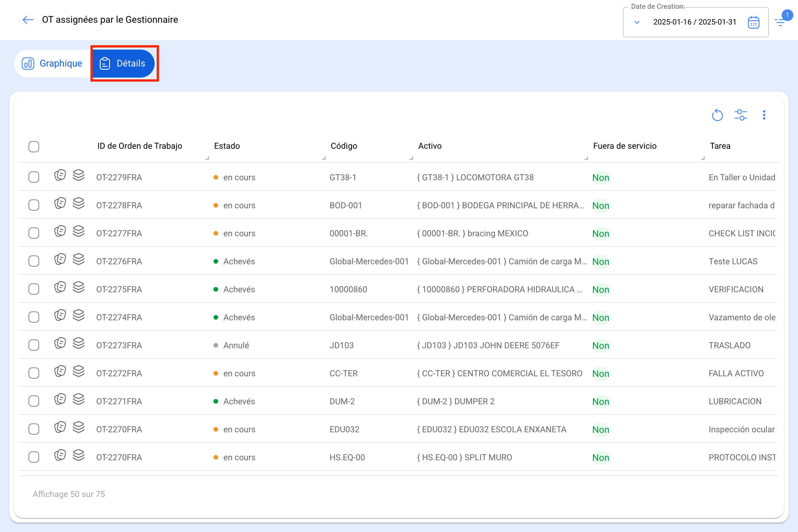Open layers icon for OT-2276FRA
Image resolution: width=798 pixels, height=532 pixels.
(x=79, y=259)
